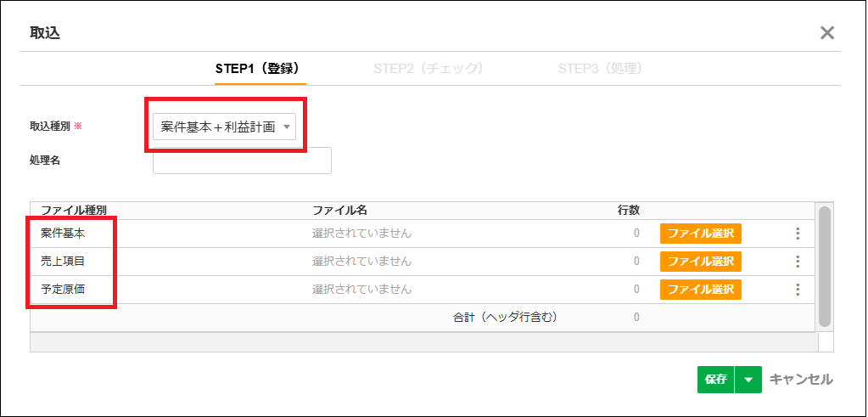Select the STEP3（処理） tab
This screenshot has width=868, height=417.
pos(600,68)
